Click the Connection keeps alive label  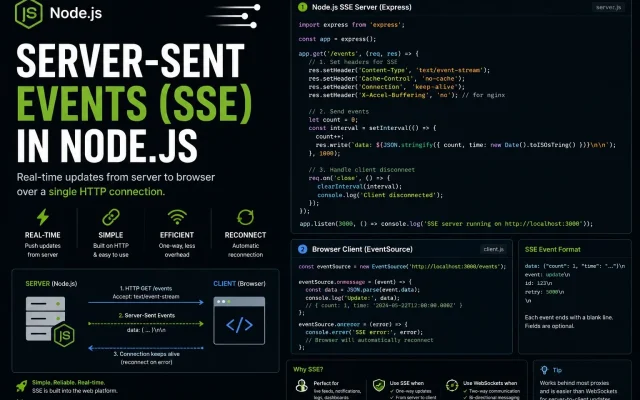pyautogui.click(x=146, y=354)
